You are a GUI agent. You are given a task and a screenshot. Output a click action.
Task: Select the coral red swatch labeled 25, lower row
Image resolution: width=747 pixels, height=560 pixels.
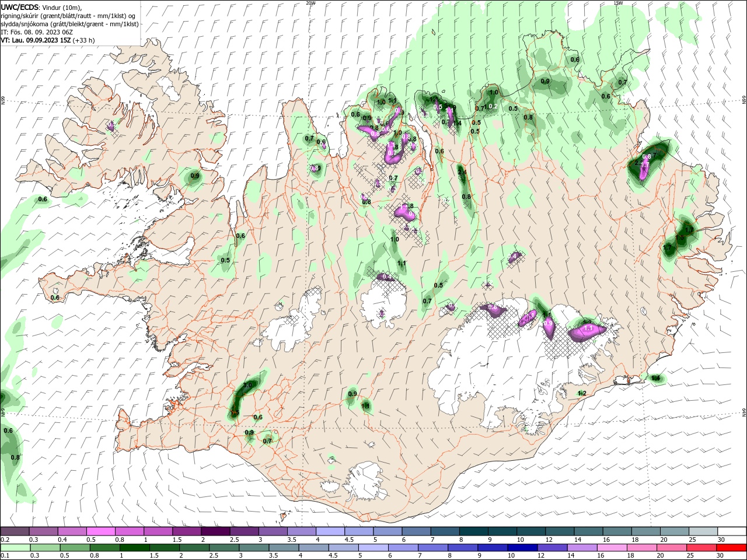(702, 548)
